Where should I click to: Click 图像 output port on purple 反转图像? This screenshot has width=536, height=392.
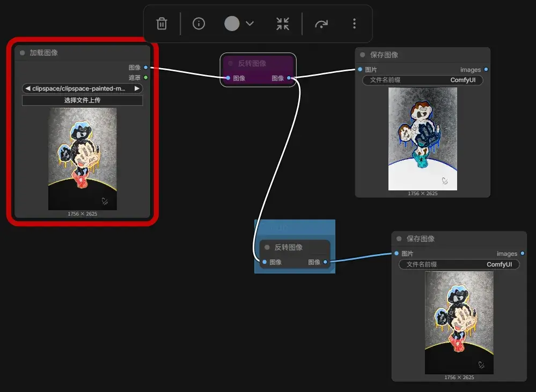coord(289,78)
